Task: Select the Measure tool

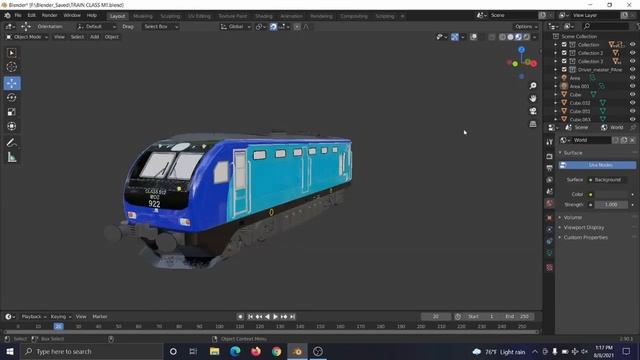Action: [11, 157]
